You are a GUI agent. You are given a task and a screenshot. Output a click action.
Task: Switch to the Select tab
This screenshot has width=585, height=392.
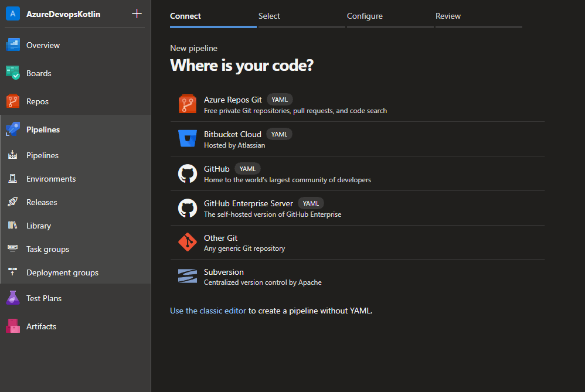(x=269, y=16)
